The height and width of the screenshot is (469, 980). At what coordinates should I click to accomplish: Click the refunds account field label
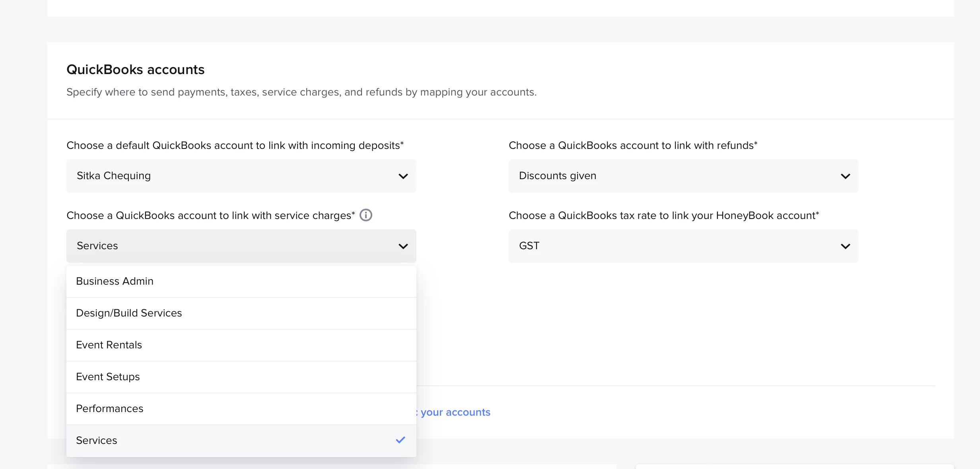(633, 146)
